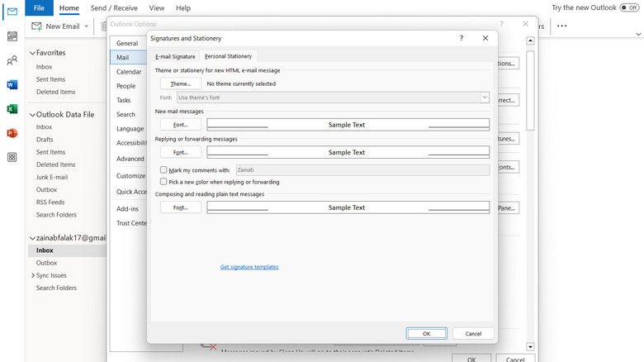
Task: Open the Get signature templates link
Action: point(249,267)
